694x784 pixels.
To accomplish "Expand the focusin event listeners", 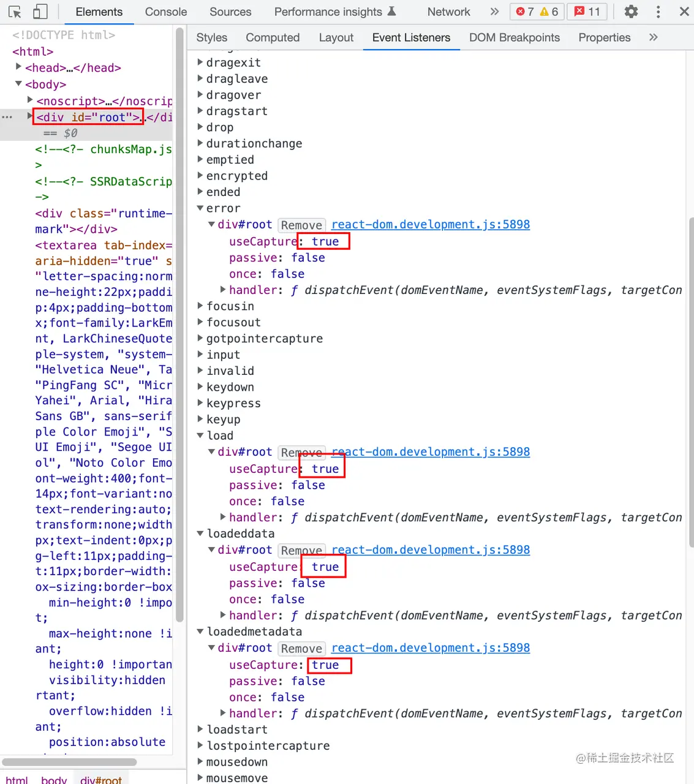I will pos(200,305).
